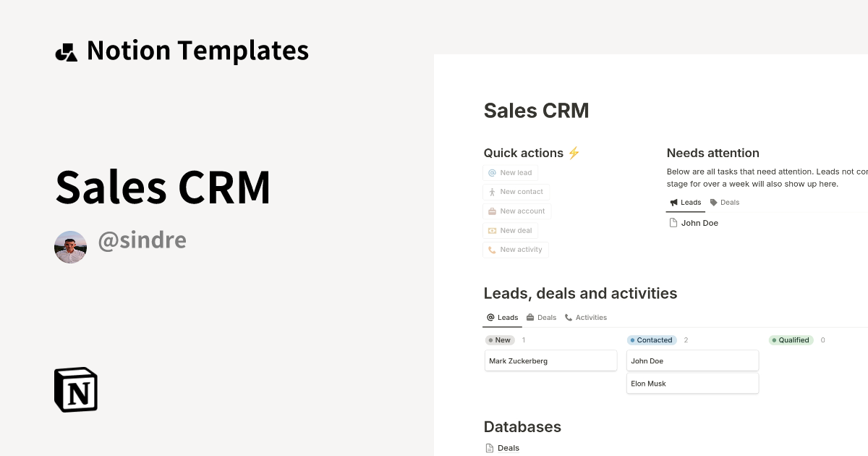This screenshot has width=868, height=456.
Task: Select Leads tab under Needs attention
Action: pos(685,203)
